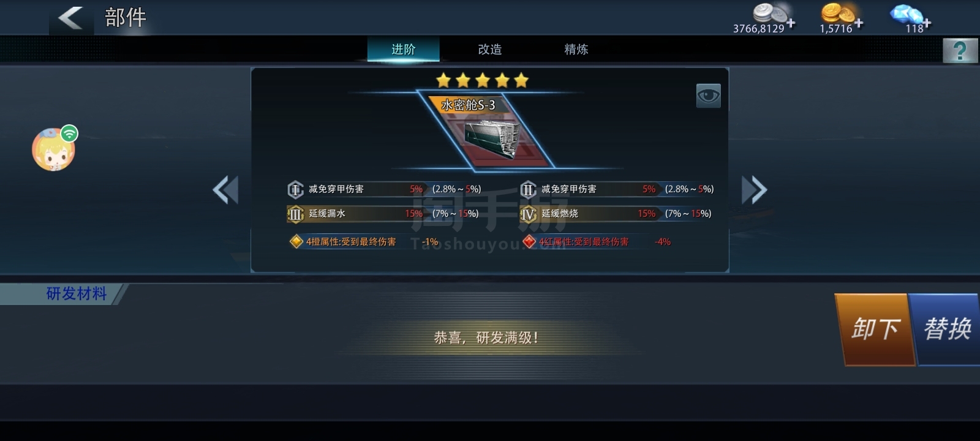The width and height of the screenshot is (980, 441).
Task: Go back using the top-left arrow
Action: (70, 18)
